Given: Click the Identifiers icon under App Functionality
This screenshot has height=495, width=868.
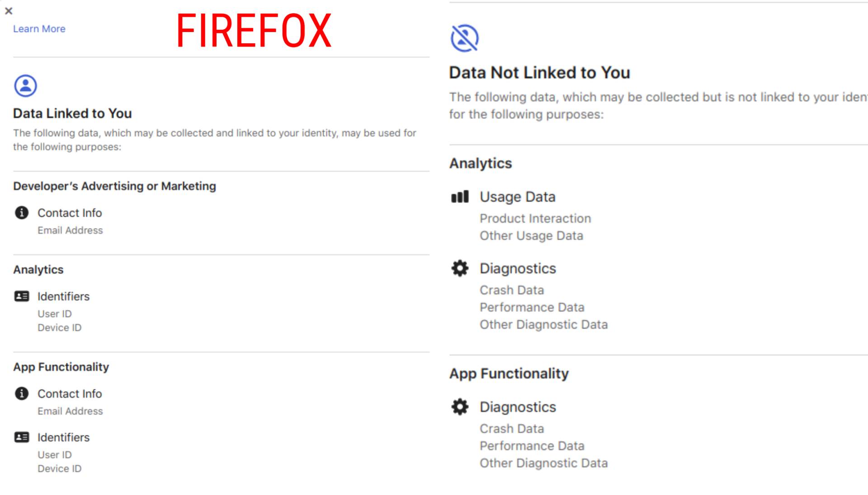Looking at the screenshot, I should [21, 437].
